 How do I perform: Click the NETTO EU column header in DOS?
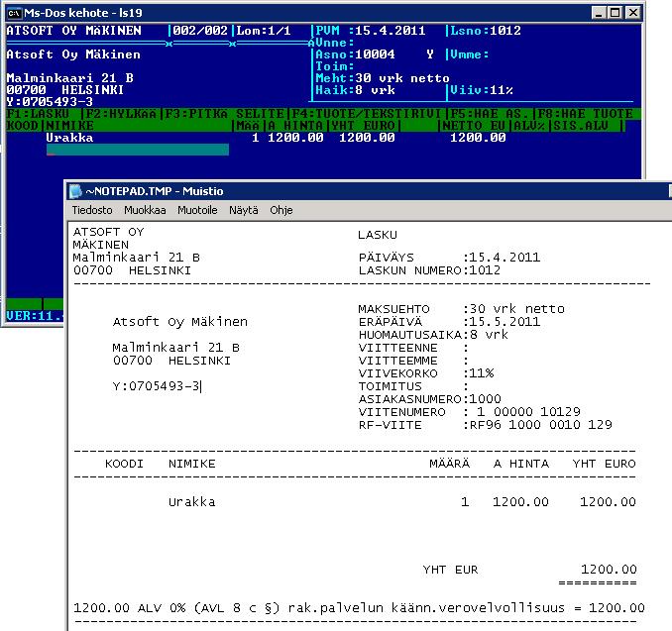474,126
